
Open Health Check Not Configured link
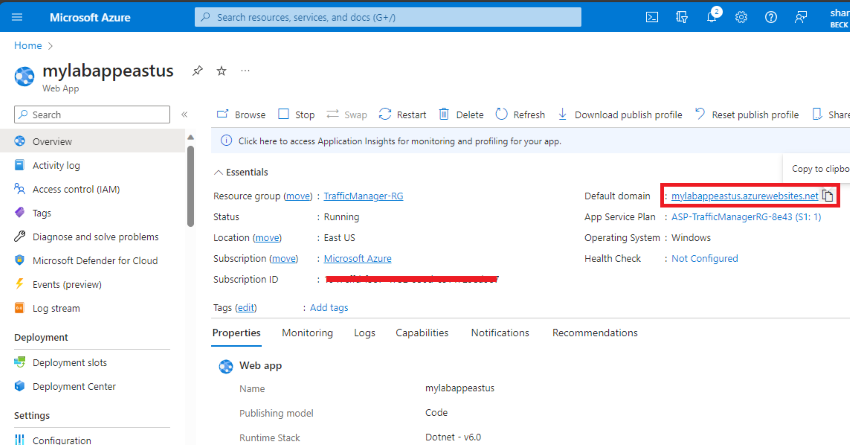[x=704, y=259]
